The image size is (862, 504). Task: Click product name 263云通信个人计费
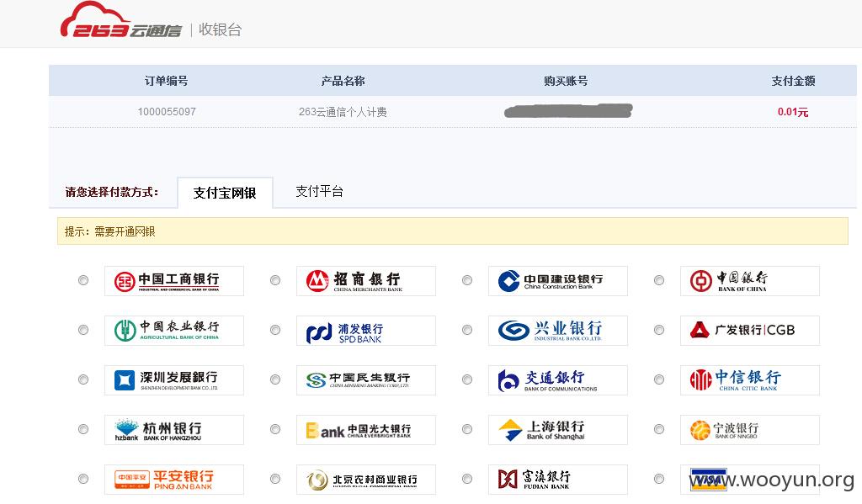coord(343,112)
